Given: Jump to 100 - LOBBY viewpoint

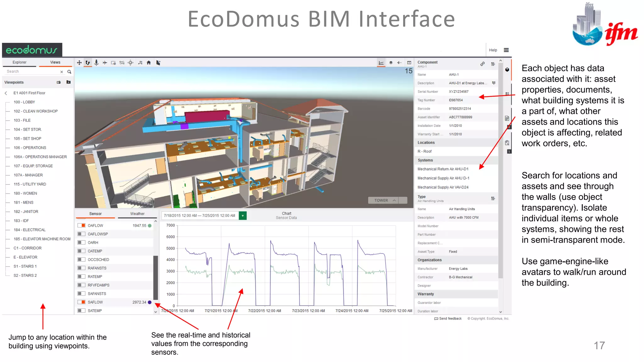Looking at the screenshot, I should tap(24, 102).
